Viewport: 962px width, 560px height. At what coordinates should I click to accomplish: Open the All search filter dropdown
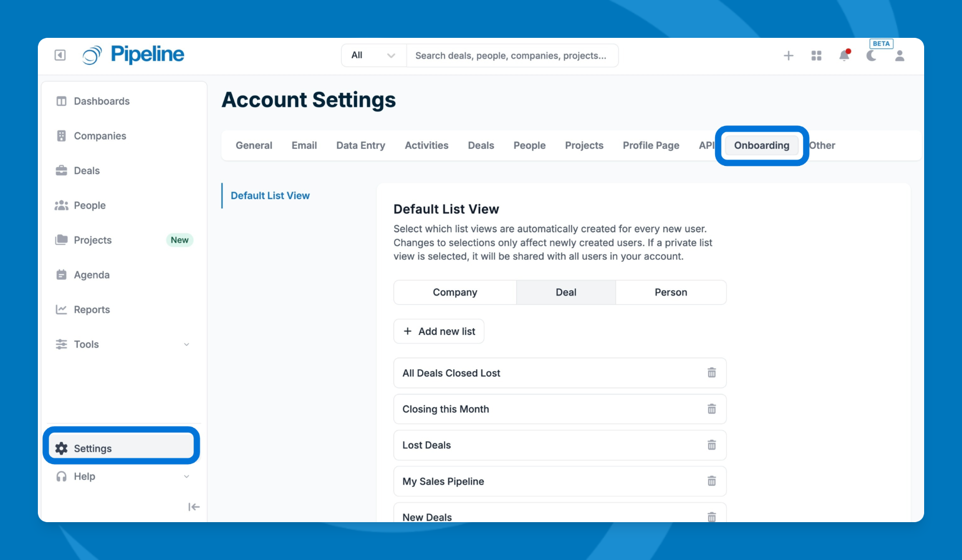coord(373,55)
